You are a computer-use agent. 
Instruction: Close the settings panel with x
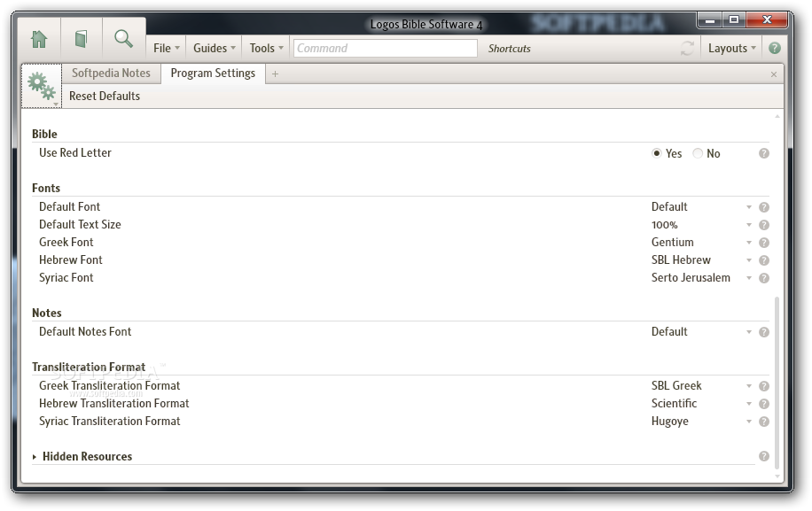774,74
